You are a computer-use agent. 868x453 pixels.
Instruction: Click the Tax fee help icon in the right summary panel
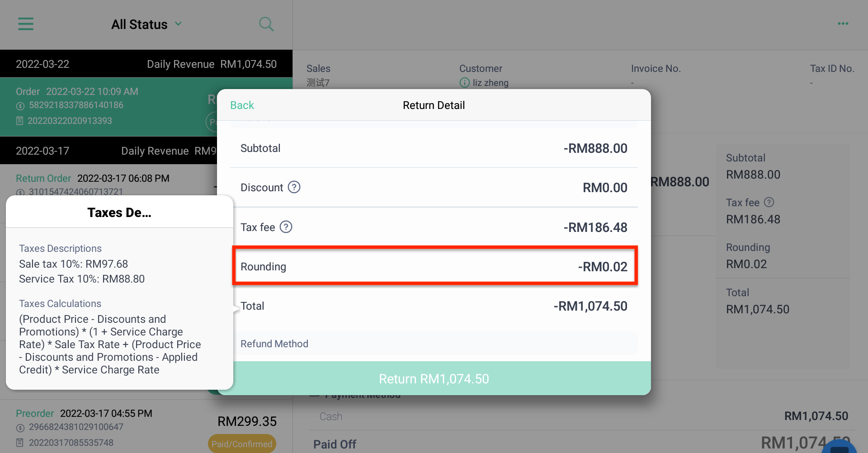tap(769, 202)
